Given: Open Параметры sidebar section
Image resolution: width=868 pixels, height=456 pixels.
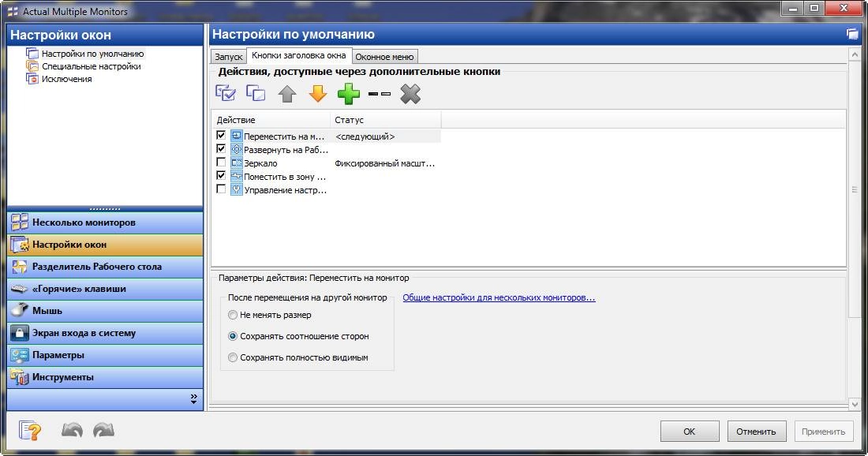Looking at the screenshot, I should point(105,355).
